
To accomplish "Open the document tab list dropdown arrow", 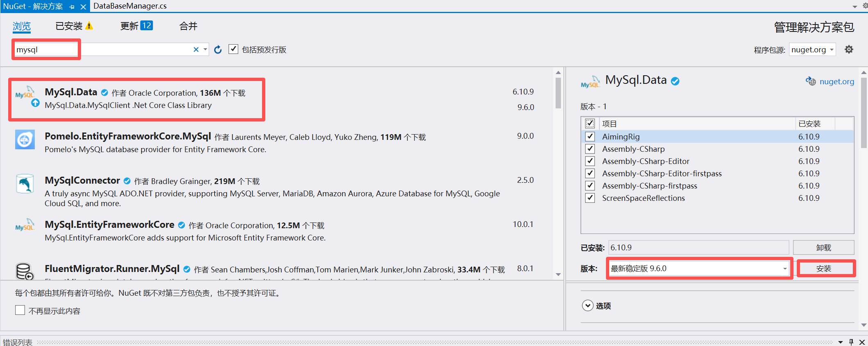I will tap(855, 7).
